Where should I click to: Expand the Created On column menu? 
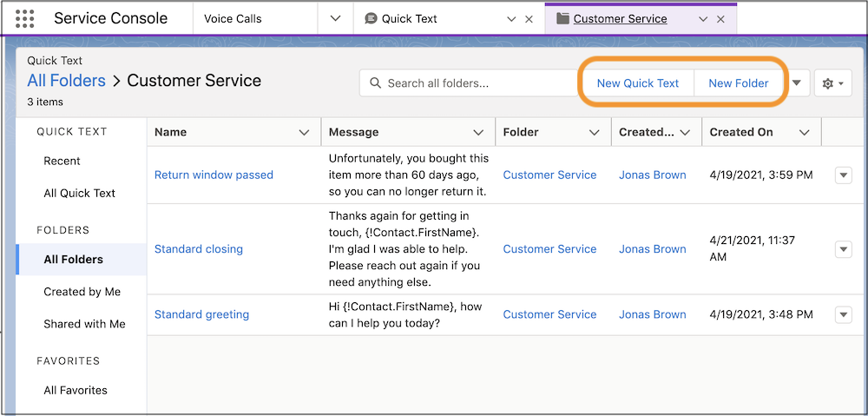(x=804, y=133)
